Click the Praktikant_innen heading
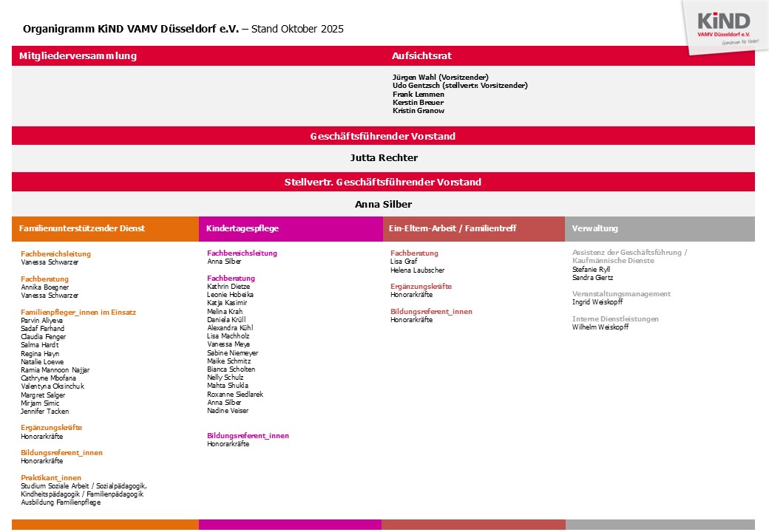 pyautogui.click(x=51, y=478)
